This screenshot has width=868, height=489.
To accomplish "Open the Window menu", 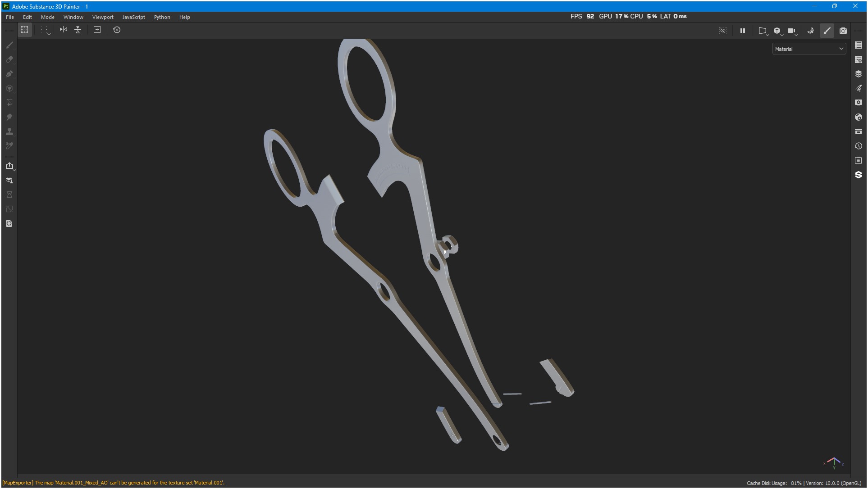I will point(73,17).
